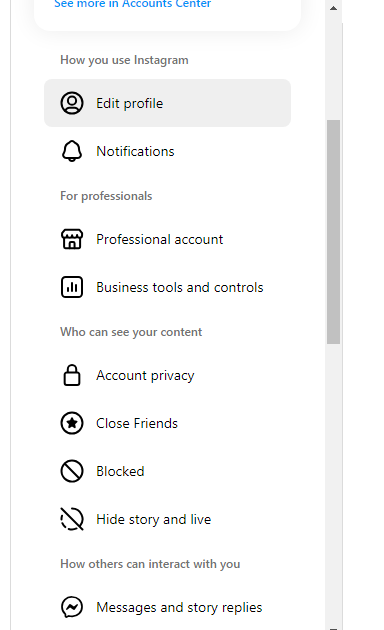Open Account privacy settings
Viewport: 384px width, 630px height.
[167, 375]
